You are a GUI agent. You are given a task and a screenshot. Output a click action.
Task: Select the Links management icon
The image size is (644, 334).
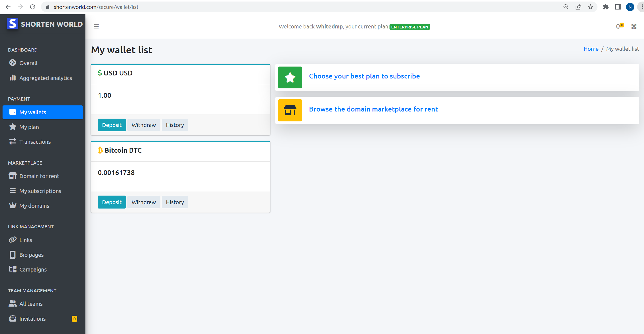pyautogui.click(x=12, y=240)
